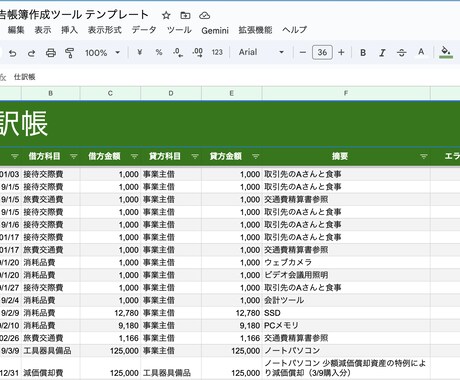Open the Gemini menu
The image size is (460, 380).
tap(215, 30)
